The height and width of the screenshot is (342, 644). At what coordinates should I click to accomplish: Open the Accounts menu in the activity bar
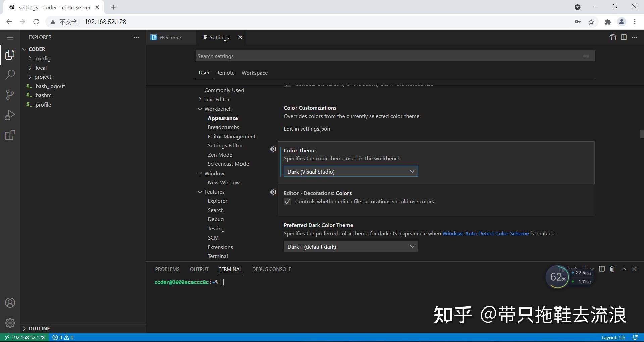point(10,302)
